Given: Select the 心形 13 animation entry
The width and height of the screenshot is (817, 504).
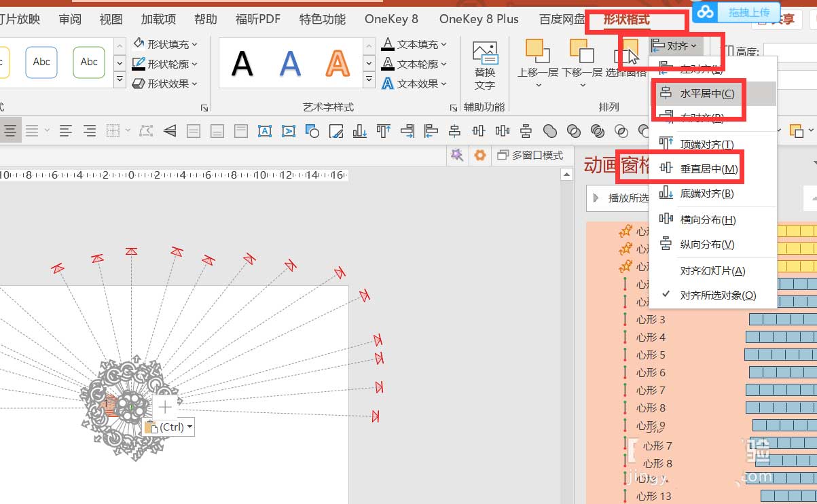Looking at the screenshot, I should (x=653, y=497).
